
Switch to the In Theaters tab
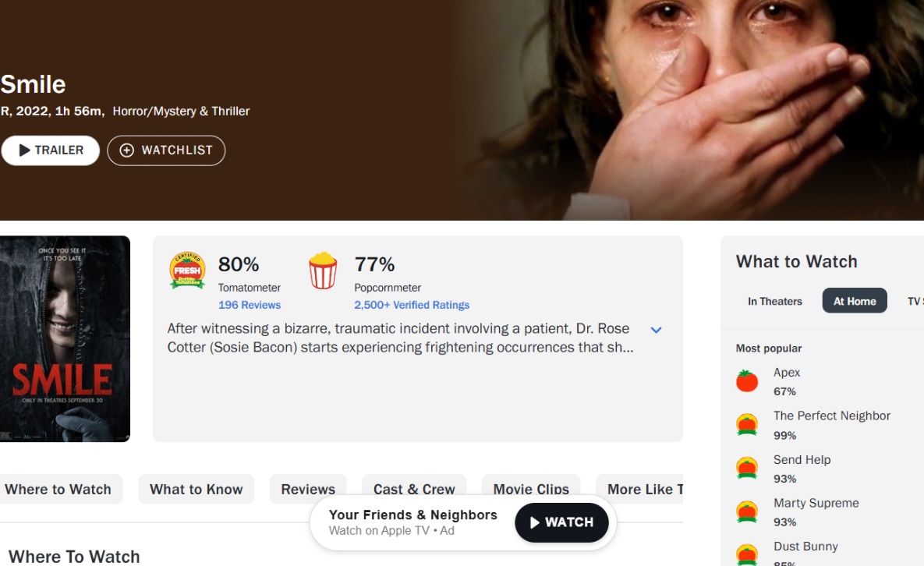(774, 301)
